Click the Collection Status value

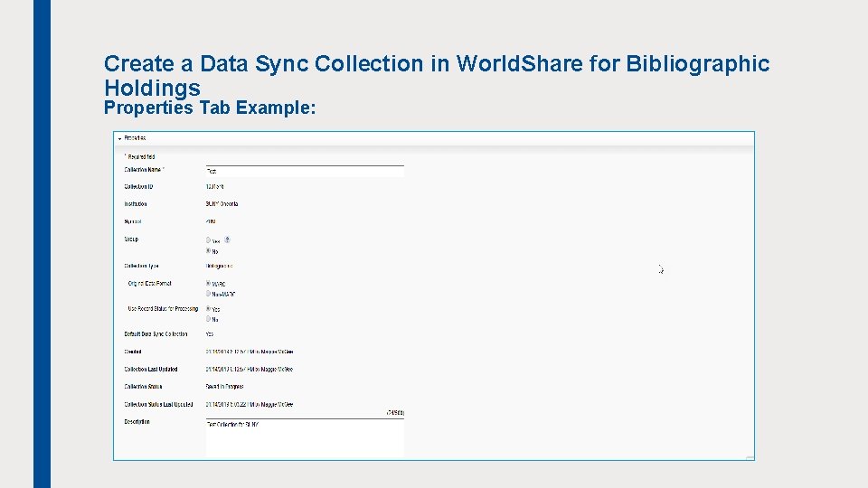pyautogui.click(x=224, y=387)
